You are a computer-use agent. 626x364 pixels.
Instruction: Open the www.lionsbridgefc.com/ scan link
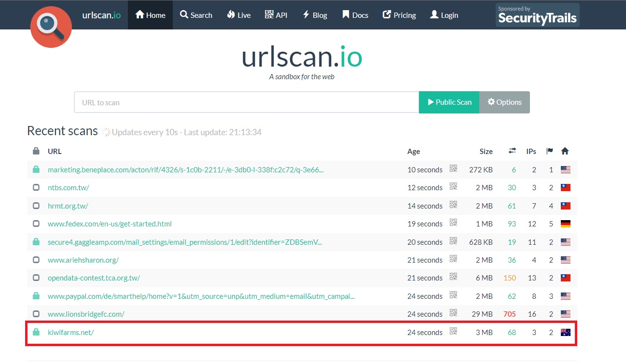point(86,314)
